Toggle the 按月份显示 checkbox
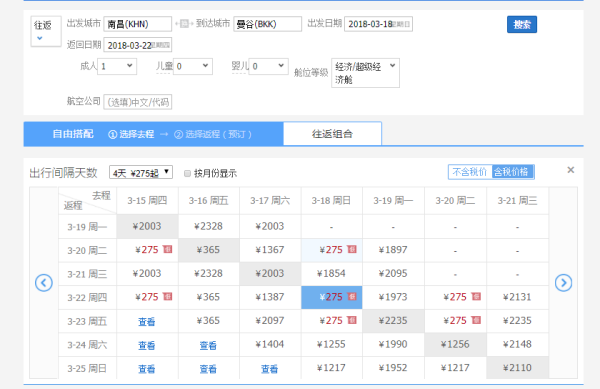The height and width of the screenshot is (389, 600). 187,173
